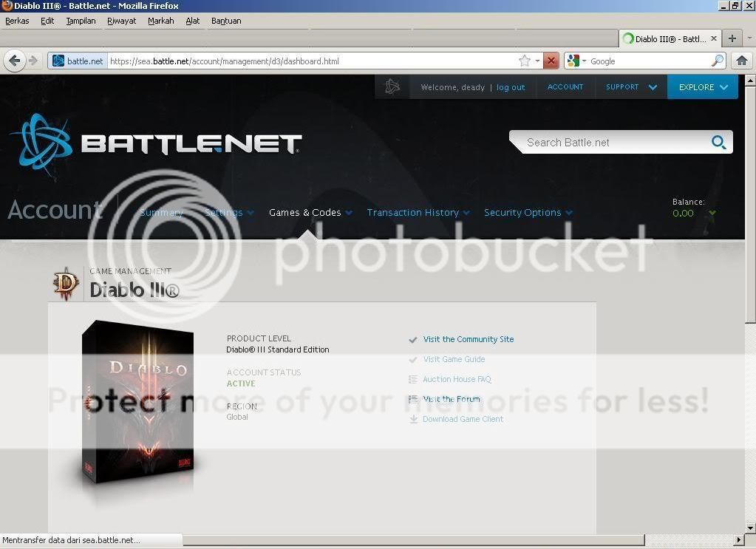This screenshot has height=549, width=756.
Task: Stop loading with the red X button
Action: tap(551, 61)
